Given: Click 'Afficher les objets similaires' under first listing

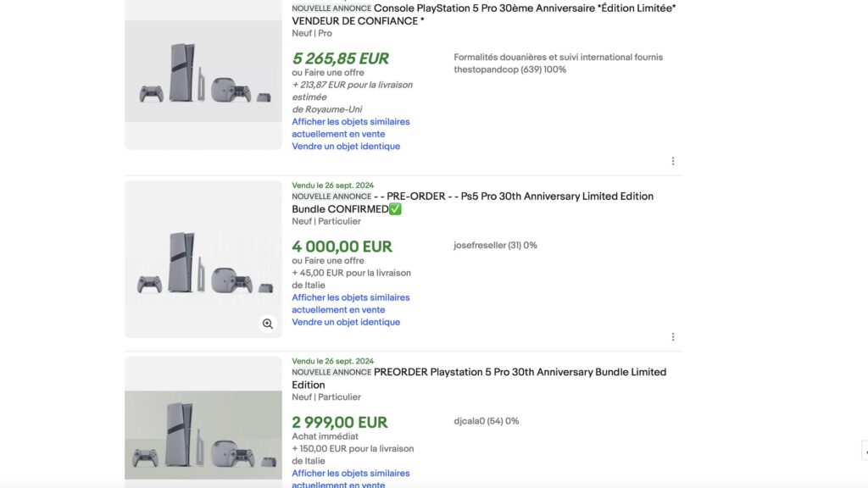Looking at the screenshot, I should pos(350,128).
